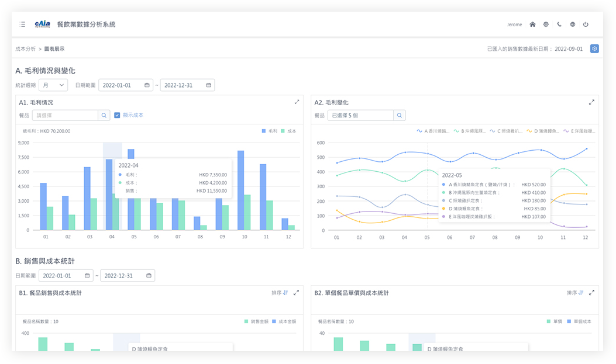The width and height of the screenshot is (616, 364).
Task: Click month 03 green 成本 bar in A1
Action: pos(94,214)
